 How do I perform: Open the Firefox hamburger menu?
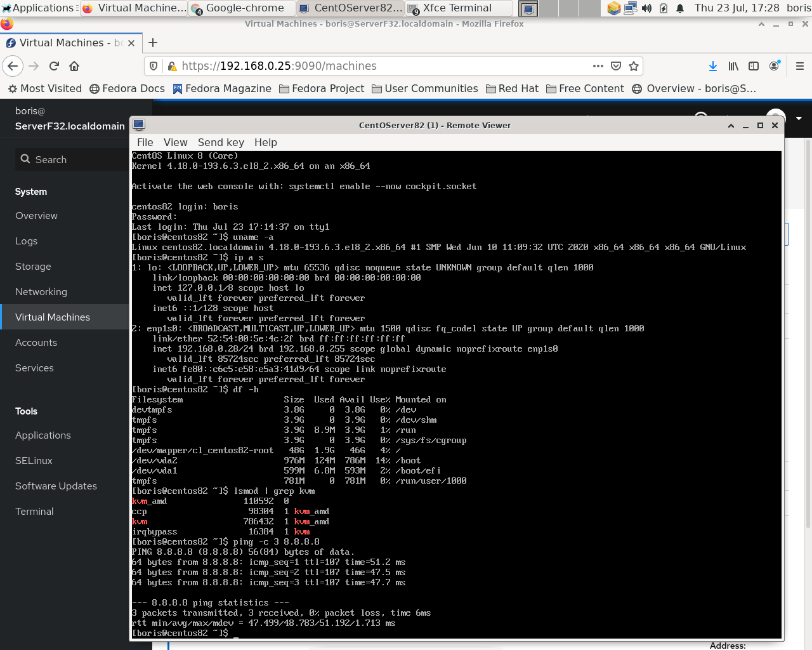tap(800, 65)
